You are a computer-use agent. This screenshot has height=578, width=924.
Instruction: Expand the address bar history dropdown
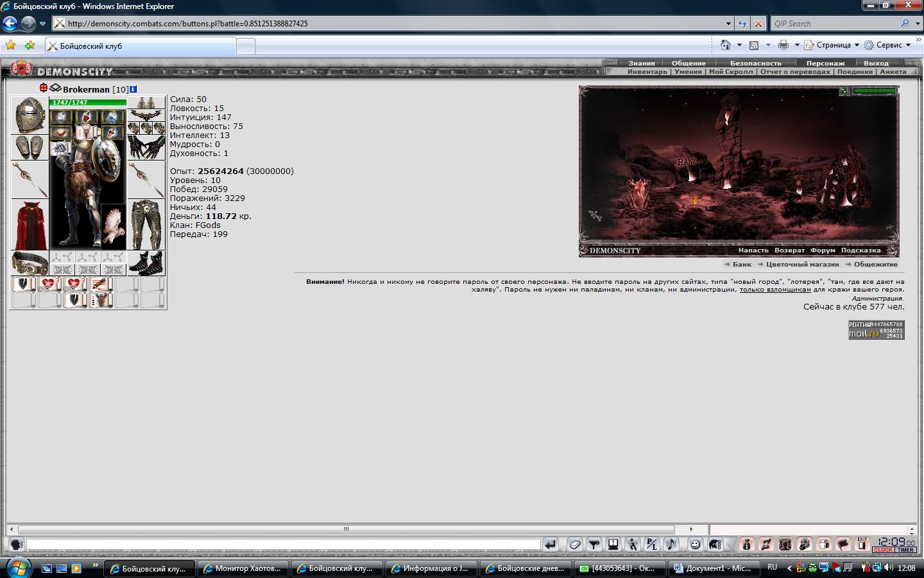728,24
